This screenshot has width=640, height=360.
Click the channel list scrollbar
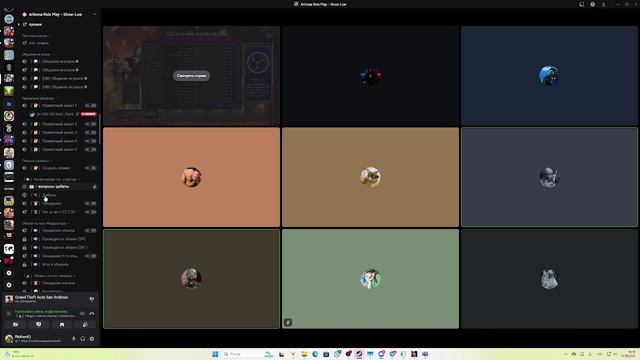point(100,129)
